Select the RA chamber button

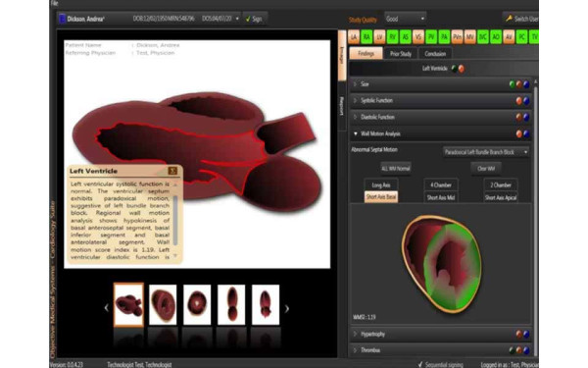tap(367, 37)
